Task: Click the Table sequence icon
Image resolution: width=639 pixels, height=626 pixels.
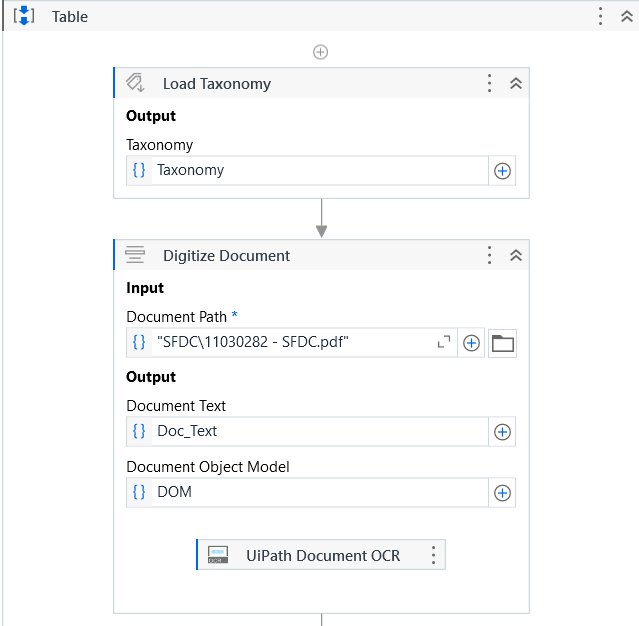Action: pos(24,16)
